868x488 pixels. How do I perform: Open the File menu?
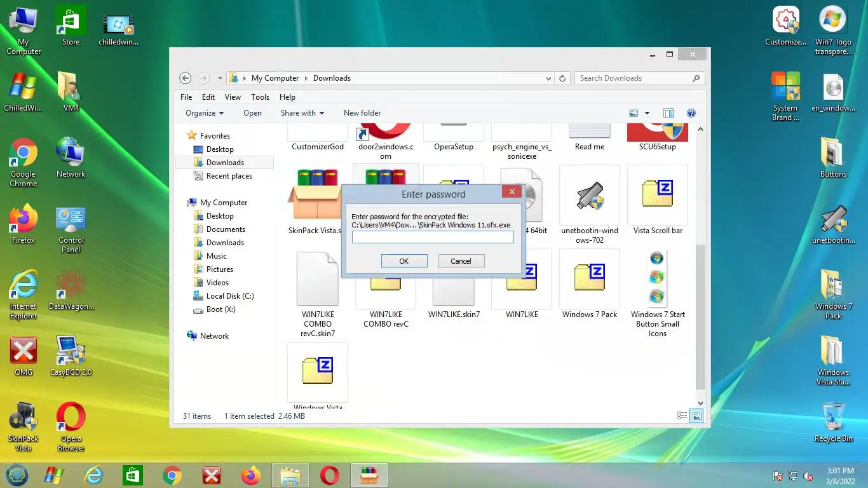pos(186,97)
